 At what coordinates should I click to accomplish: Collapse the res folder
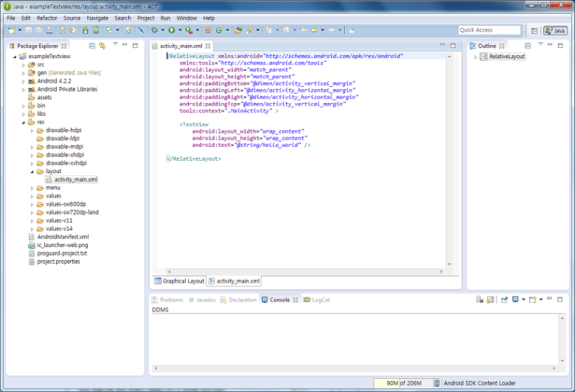[x=23, y=123]
